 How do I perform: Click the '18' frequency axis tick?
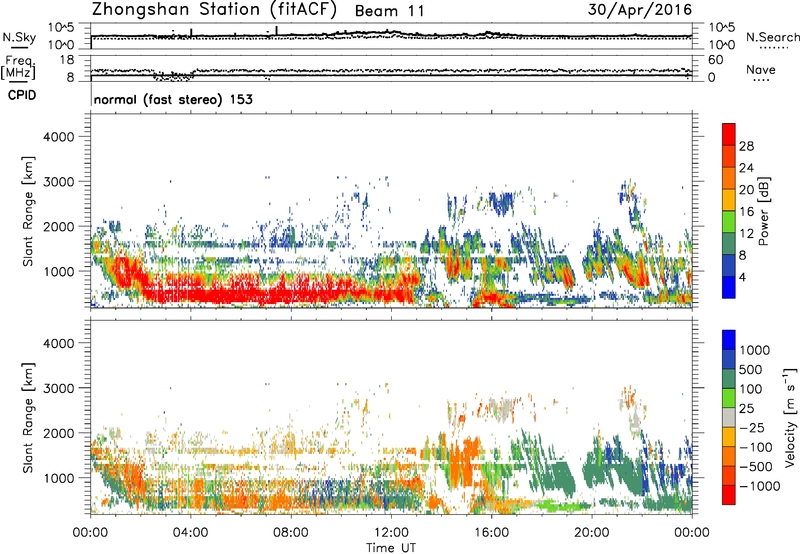[67, 60]
